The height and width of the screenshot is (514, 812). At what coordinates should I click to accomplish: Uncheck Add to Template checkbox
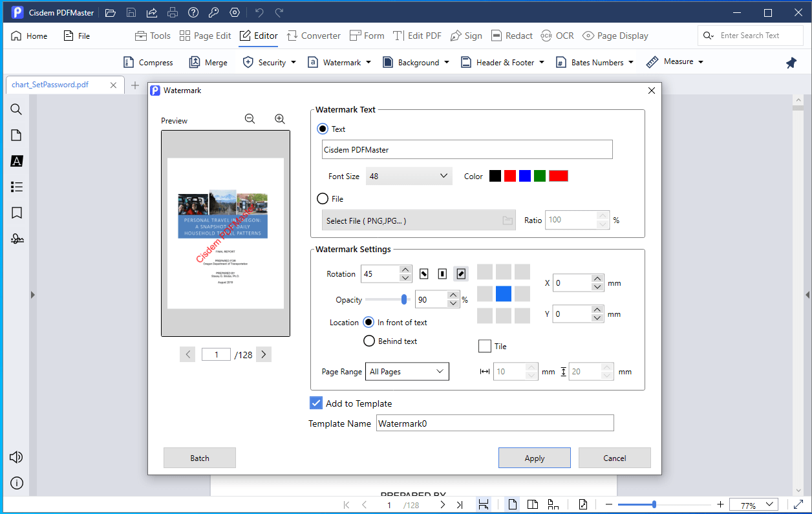click(x=316, y=403)
